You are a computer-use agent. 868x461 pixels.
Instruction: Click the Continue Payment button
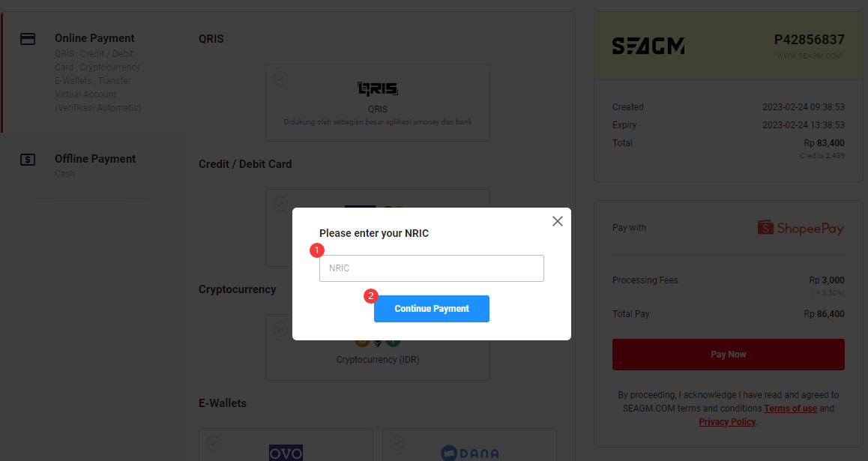click(432, 309)
